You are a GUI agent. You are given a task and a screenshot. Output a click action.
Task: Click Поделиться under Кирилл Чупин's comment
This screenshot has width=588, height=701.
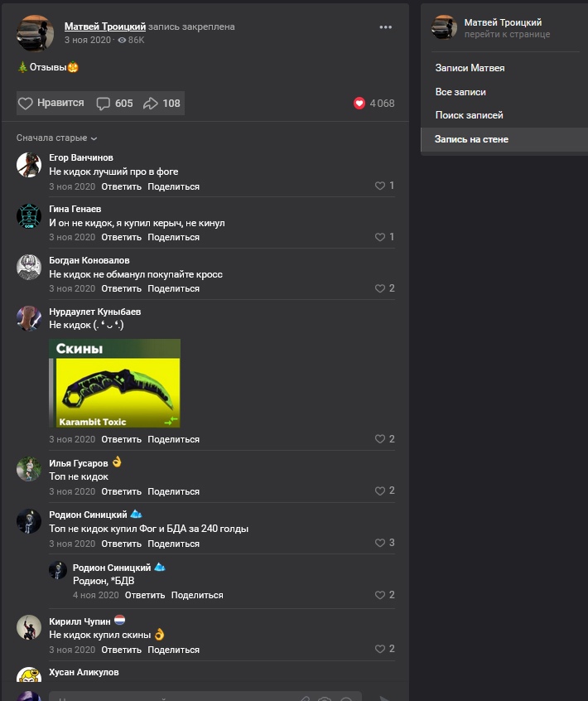(x=173, y=650)
